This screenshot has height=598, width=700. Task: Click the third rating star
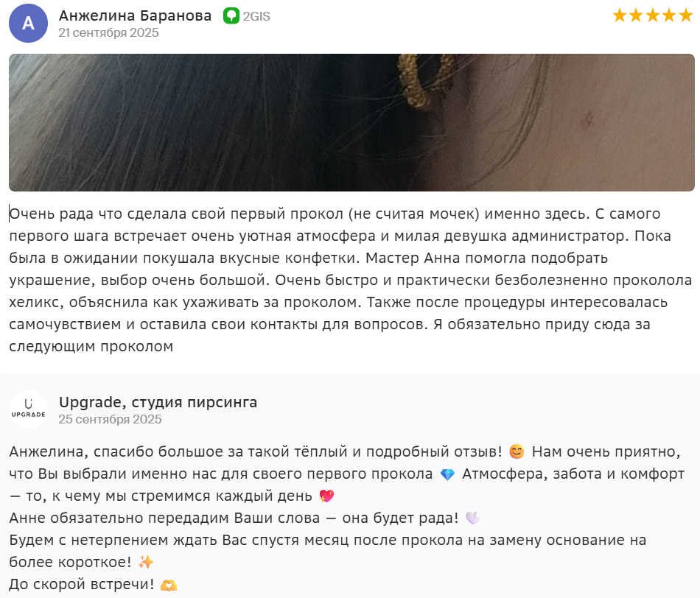[x=653, y=15]
